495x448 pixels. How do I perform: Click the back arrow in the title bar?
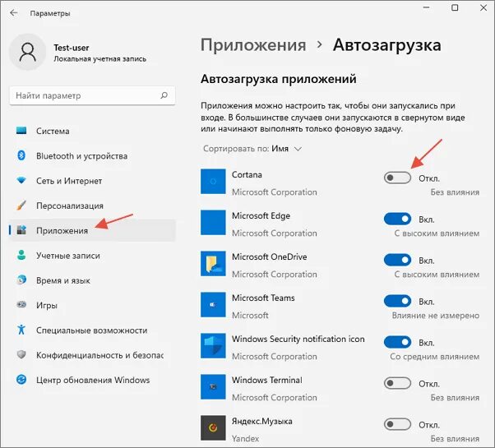pos(14,13)
